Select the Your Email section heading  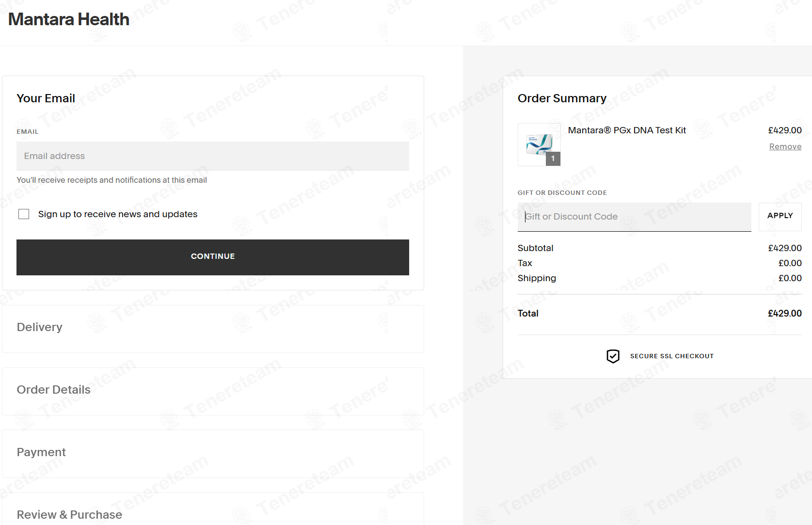pos(46,98)
